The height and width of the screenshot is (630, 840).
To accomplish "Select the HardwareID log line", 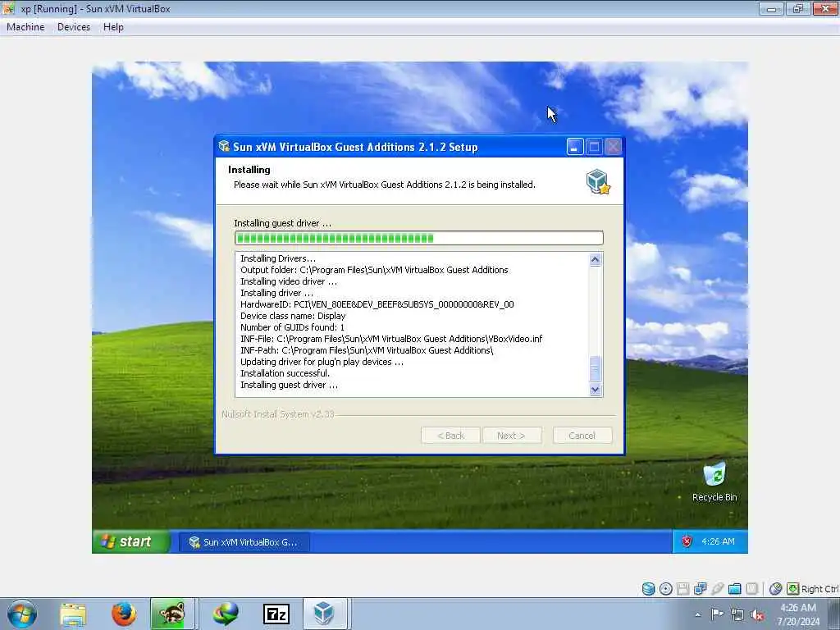I will [x=377, y=304].
